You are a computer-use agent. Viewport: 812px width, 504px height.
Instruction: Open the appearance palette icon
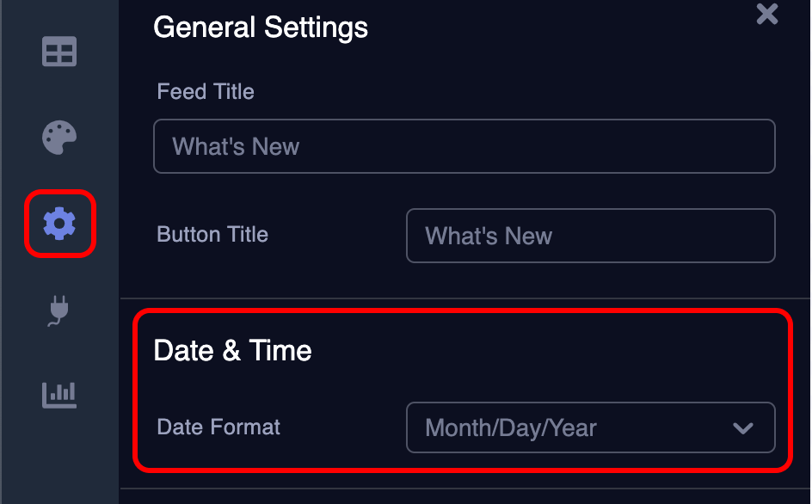[59, 138]
